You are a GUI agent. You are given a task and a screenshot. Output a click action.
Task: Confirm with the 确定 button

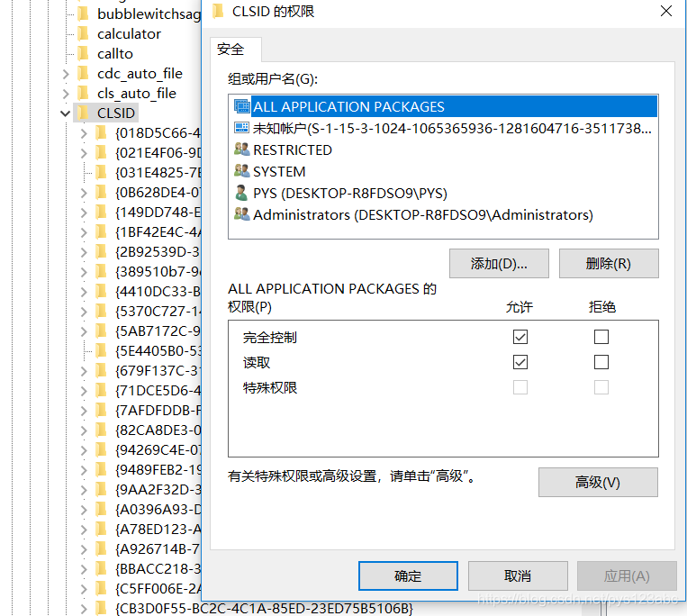[x=408, y=575]
